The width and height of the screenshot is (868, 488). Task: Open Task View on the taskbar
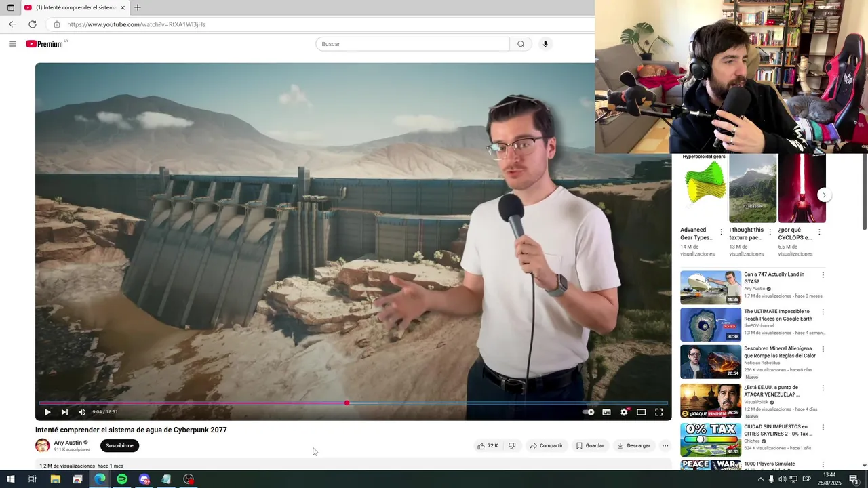tap(32, 479)
